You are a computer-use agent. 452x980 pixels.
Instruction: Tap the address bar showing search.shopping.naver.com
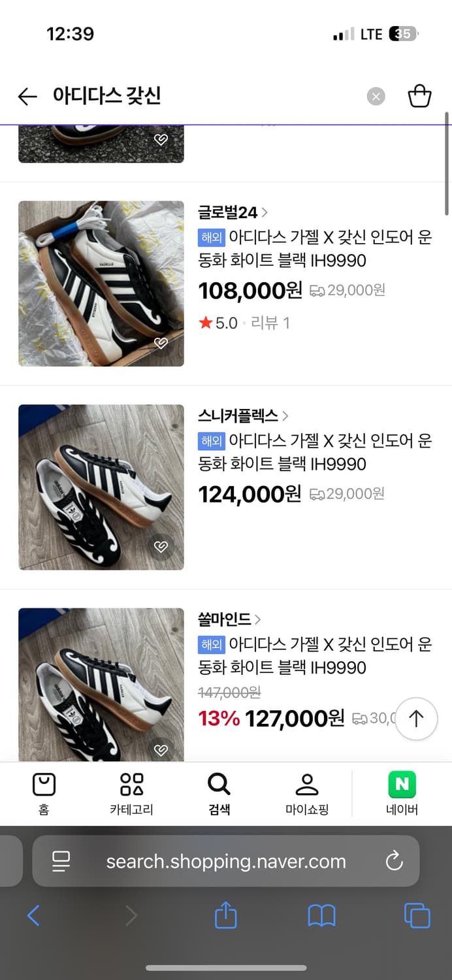tap(226, 861)
